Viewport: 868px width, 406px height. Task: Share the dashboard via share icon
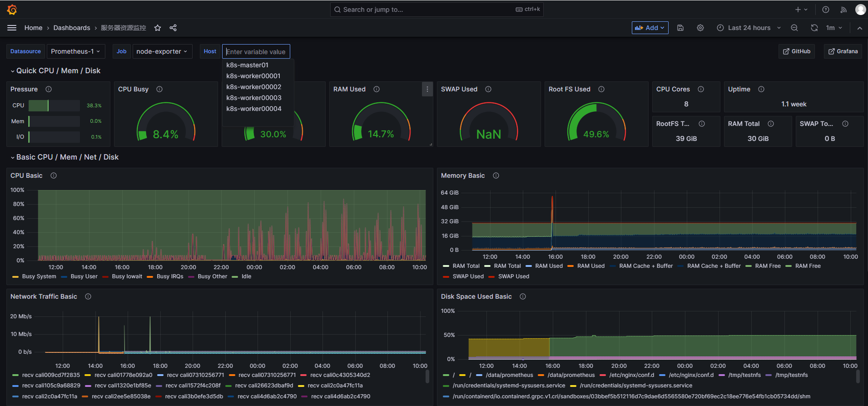coord(173,28)
